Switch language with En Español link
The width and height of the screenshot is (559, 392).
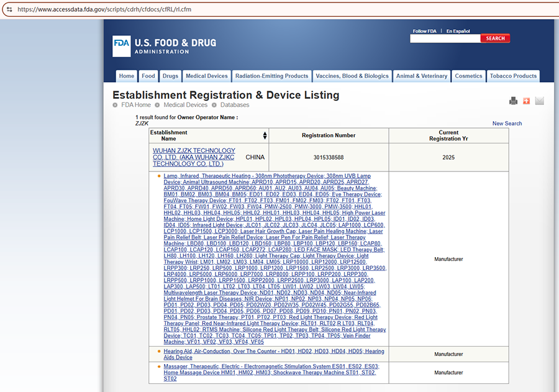[x=458, y=31]
